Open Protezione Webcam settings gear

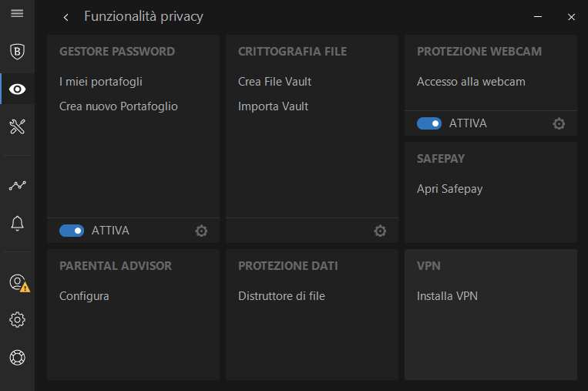559,123
